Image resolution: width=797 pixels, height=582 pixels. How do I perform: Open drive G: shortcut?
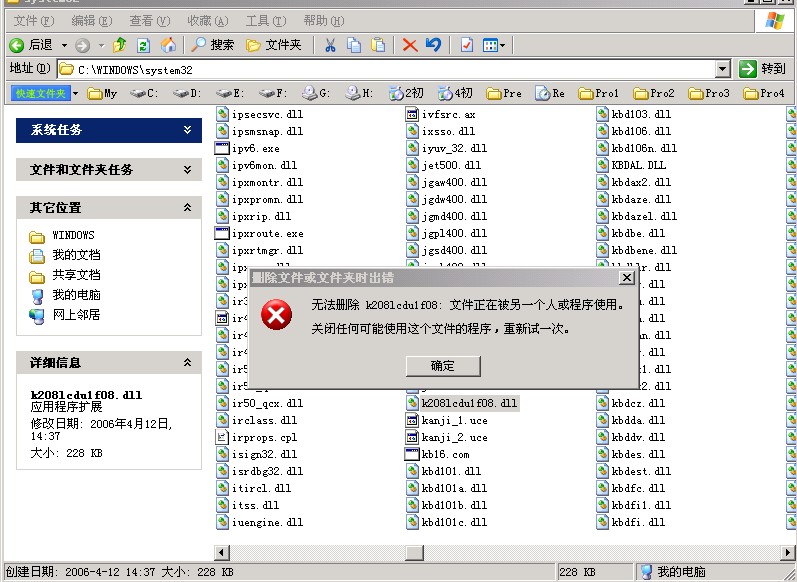coord(316,94)
